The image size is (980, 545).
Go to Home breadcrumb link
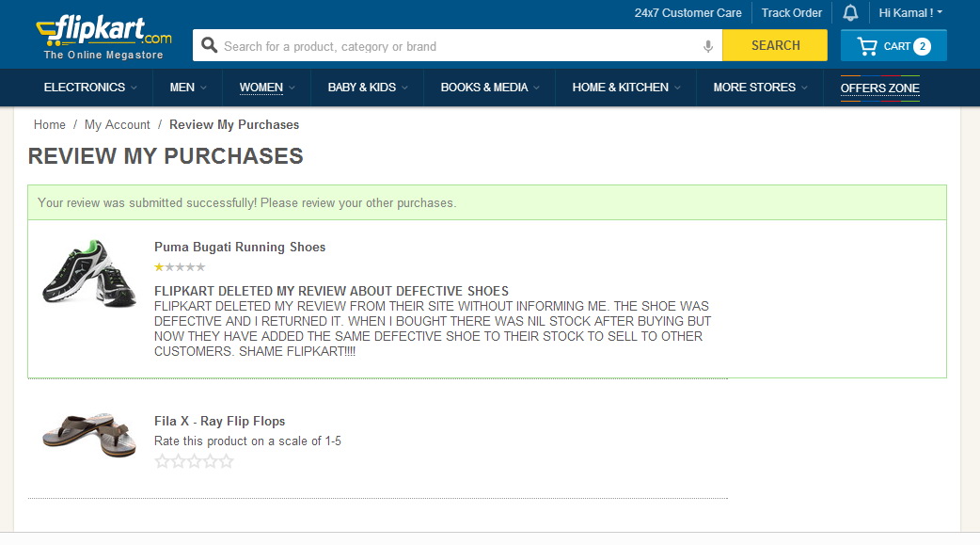point(49,124)
